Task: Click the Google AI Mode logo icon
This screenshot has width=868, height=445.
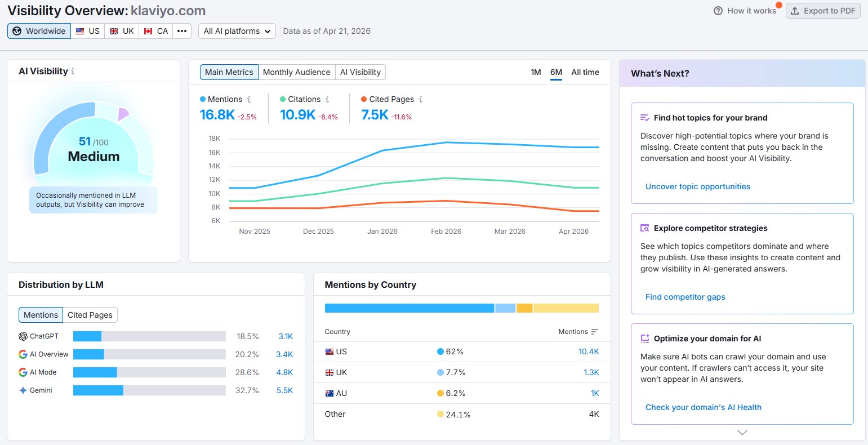Action: tap(23, 372)
